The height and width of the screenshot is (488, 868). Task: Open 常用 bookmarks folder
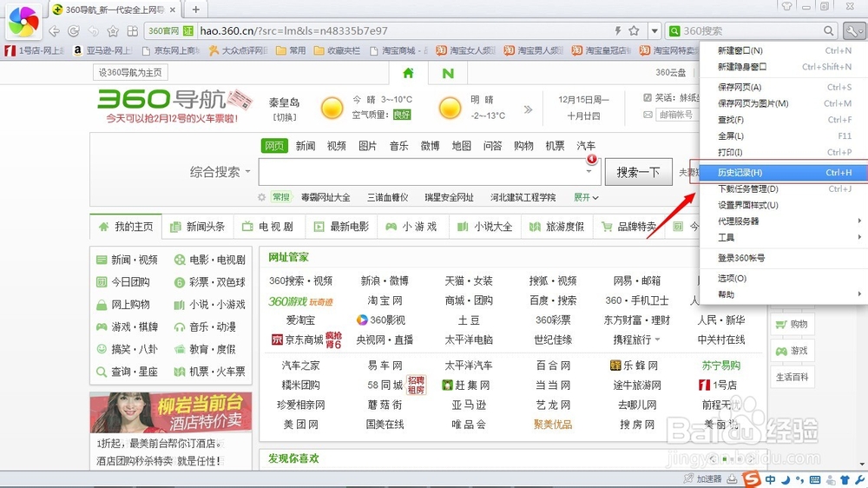point(291,50)
